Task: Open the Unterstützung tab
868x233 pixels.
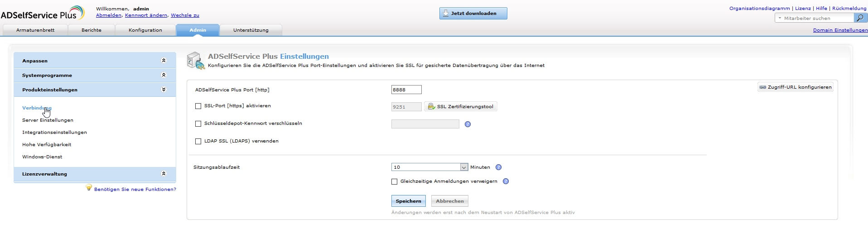Action: (x=251, y=30)
